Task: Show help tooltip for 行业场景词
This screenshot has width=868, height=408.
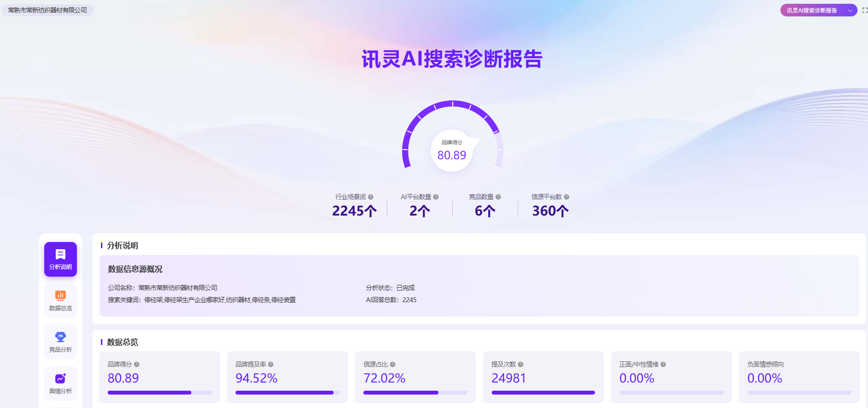Action: click(x=371, y=197)
